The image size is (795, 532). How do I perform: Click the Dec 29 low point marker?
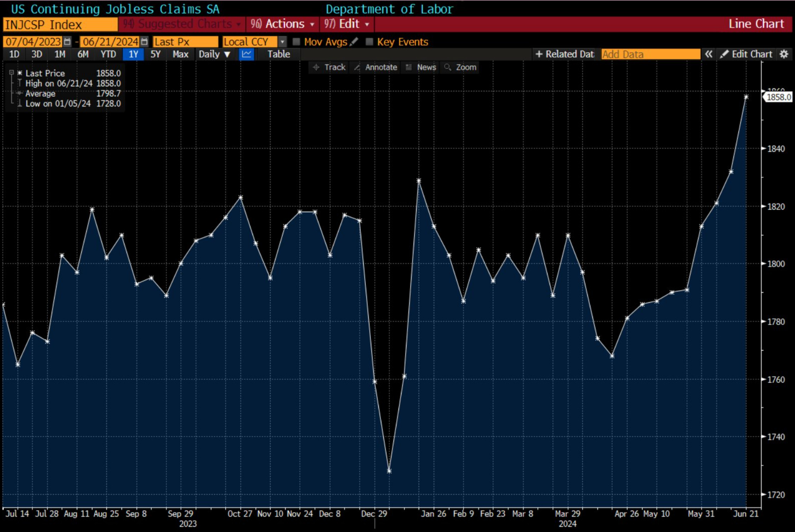[389, 471]
